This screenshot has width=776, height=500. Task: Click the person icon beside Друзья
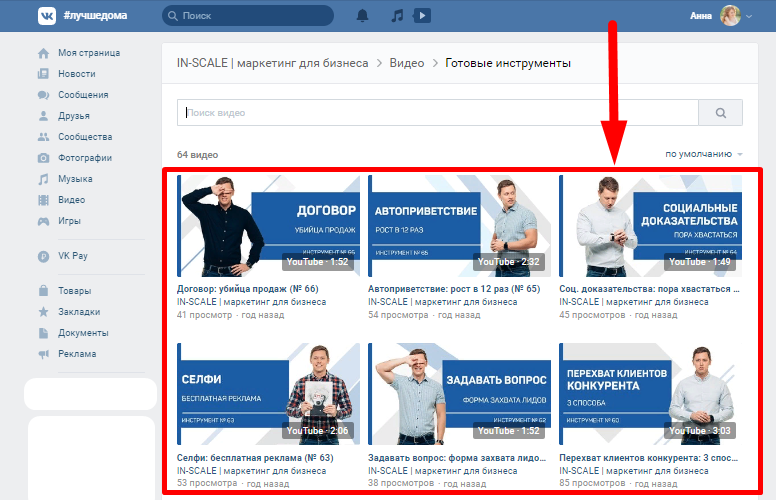click(x=44, y=116)
